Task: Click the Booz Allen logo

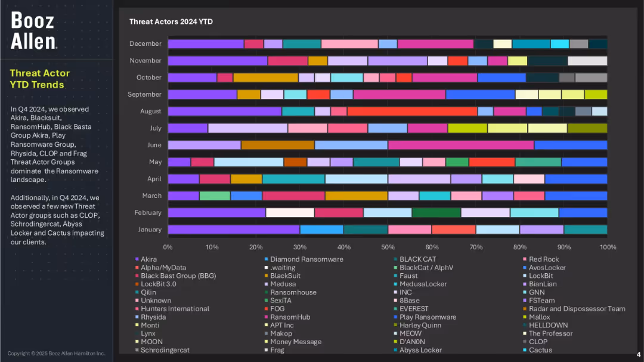Action: click(x=33, y=30)
